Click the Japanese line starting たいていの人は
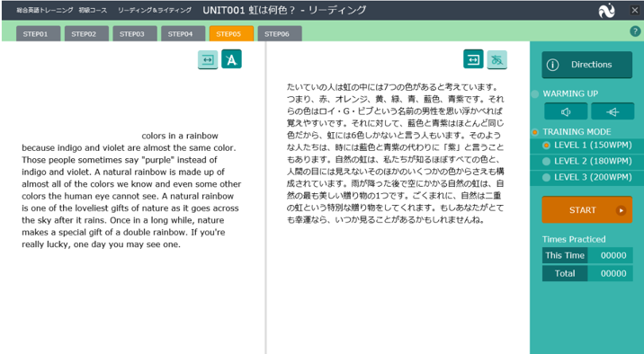This screenshot has width=644, height=354. [393, 87]
